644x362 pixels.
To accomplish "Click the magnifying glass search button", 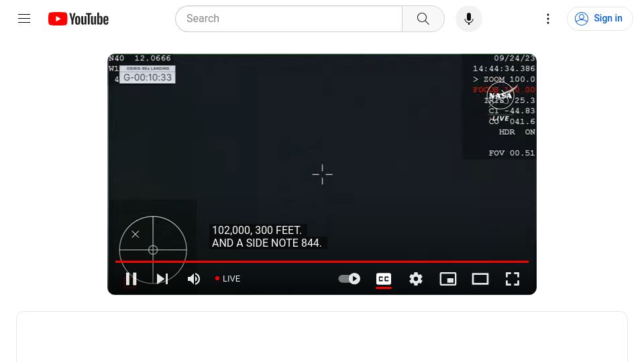I will 423,19.
